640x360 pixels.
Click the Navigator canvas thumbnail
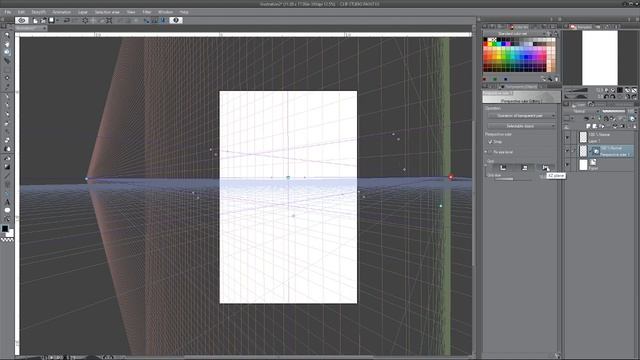(600, 58)
